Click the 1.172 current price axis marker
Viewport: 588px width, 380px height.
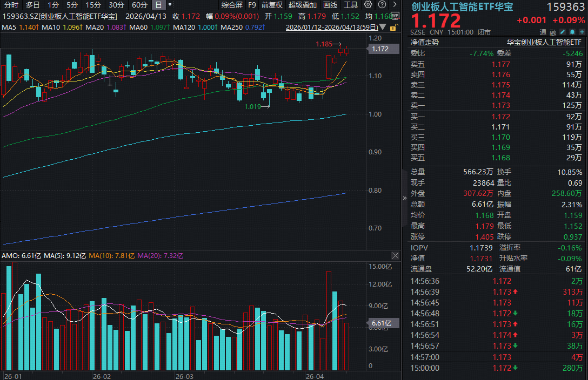click(x=385, y=49)
